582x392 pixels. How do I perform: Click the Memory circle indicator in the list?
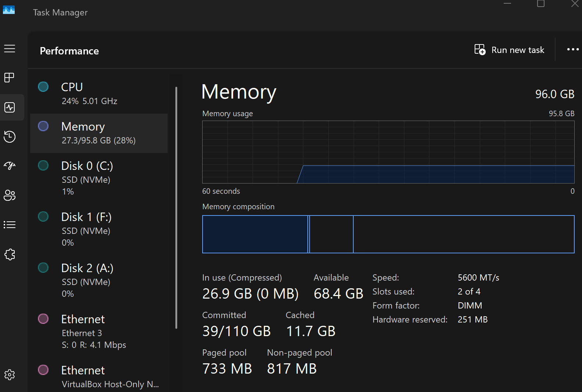point(43,126)
